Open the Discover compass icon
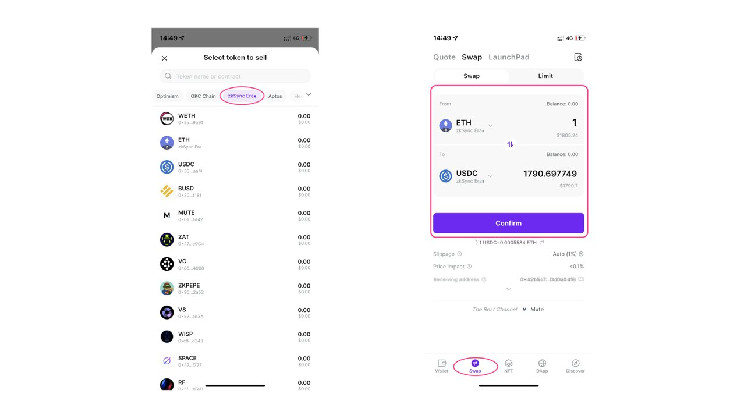The width and height of the screenshot is (745, 419). point(575,365)
